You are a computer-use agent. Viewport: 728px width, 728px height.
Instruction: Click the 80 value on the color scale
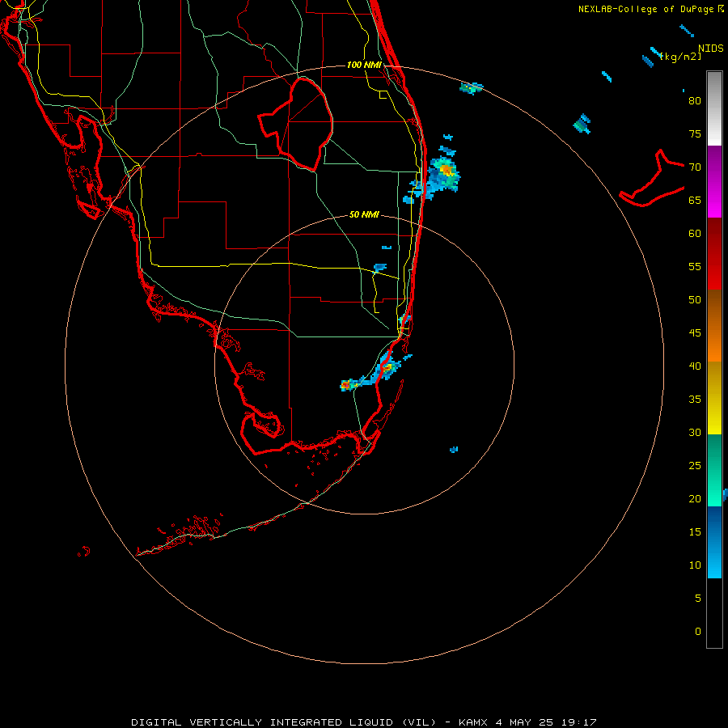click(x=695, y=101)
